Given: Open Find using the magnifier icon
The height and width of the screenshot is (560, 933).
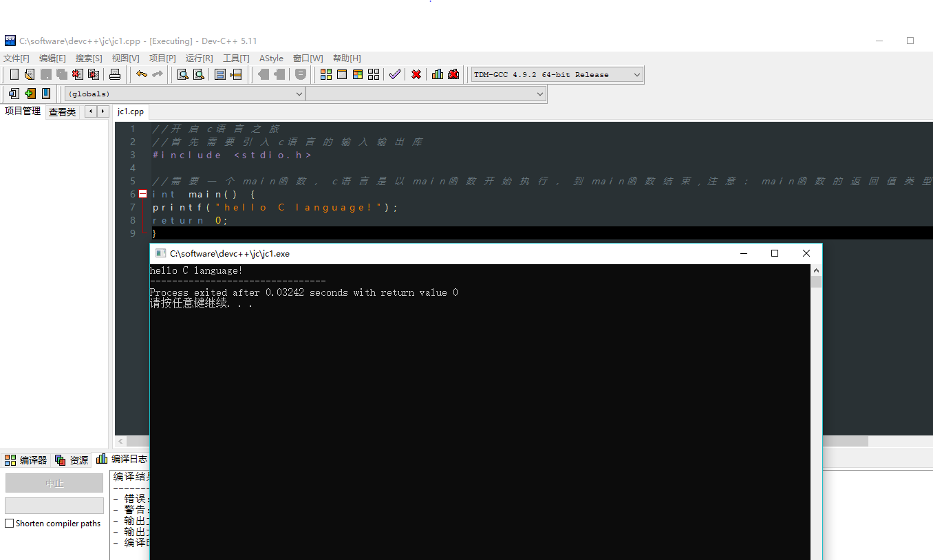Looking at the screenshot, I should click(x=183, y=74).
